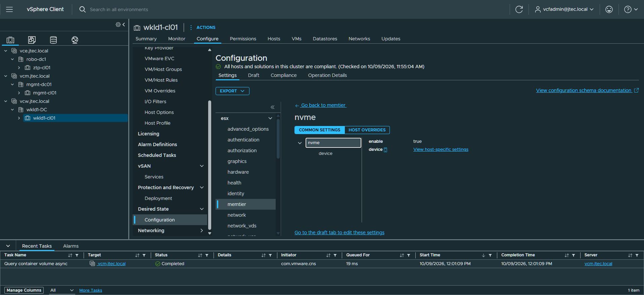Open the Draft configuration tab

click(x=254, y=75)
